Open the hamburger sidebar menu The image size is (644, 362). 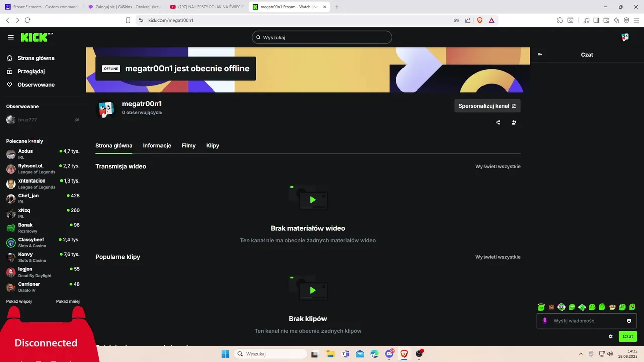(x=11, y=37)
